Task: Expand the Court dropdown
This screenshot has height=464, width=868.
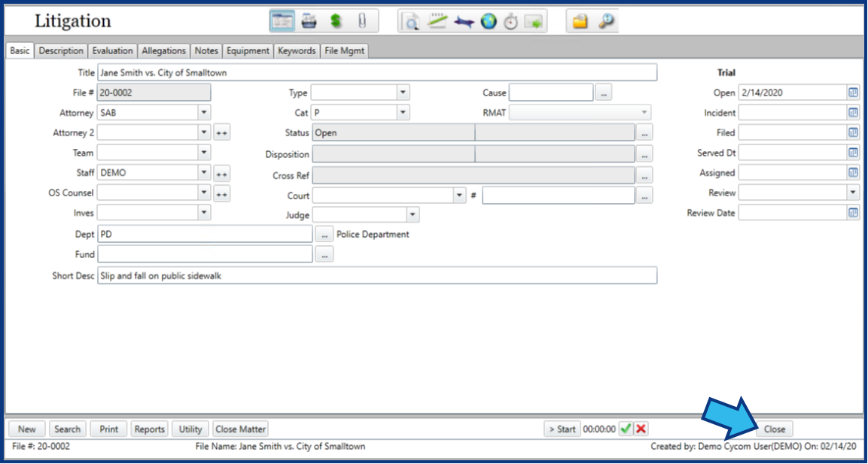Action: [459, 196]
